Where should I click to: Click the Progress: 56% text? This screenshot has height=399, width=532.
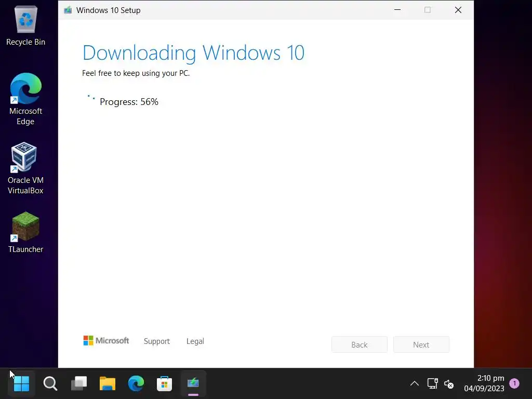point(129,102)
